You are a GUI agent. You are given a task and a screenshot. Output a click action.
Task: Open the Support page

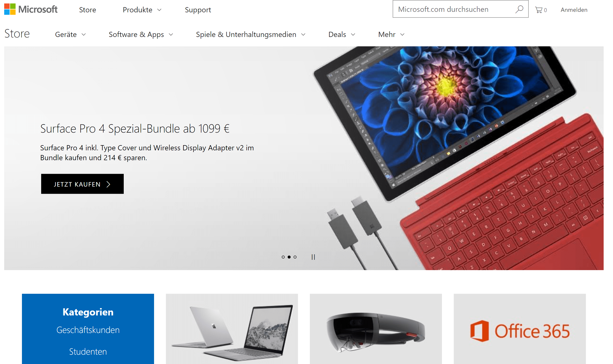[198, 10]
